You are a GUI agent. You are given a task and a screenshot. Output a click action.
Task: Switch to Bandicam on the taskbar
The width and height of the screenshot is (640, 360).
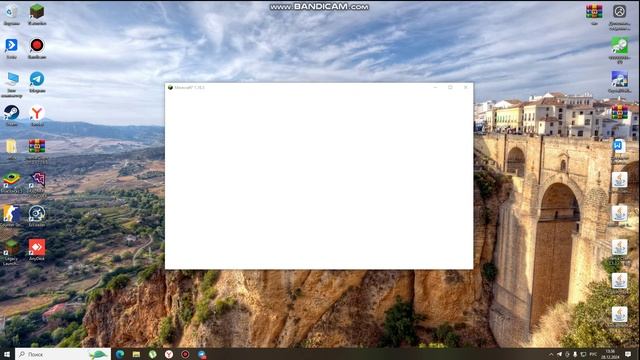point(185,354)
